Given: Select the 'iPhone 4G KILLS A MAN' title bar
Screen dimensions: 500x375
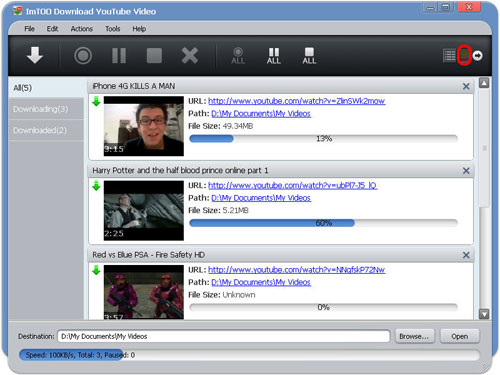Looking at the screenshot, I should tap(281, 86).
